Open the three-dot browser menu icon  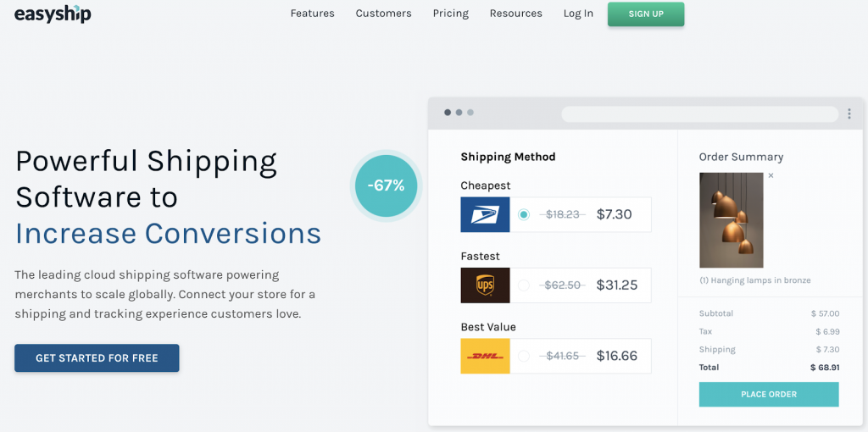(x=849, y=114)
